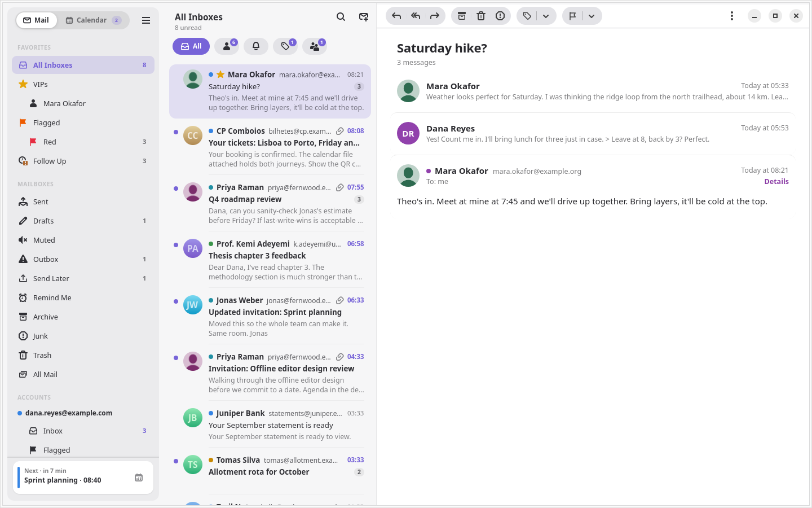812x508 pixels.
Task: Archive the open conversation
Action: click(462, 16)
